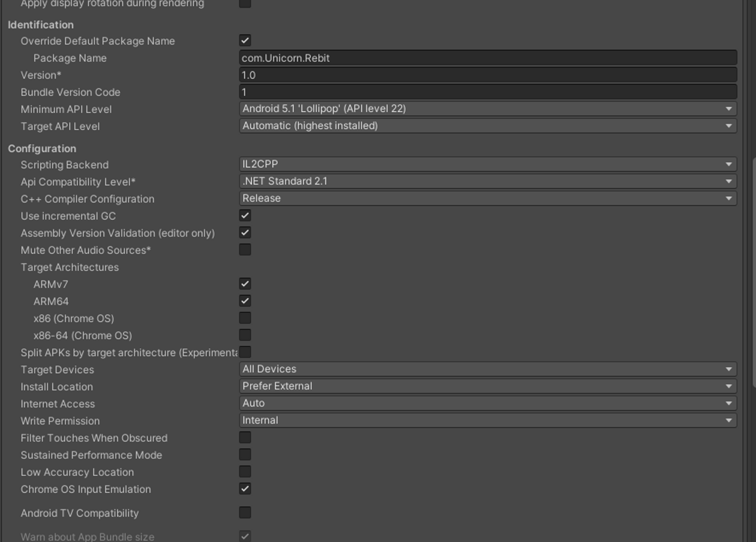Open the Target Devices dropdown
Viewport: 756px width, 542px height.
click(x=488, y=369)
